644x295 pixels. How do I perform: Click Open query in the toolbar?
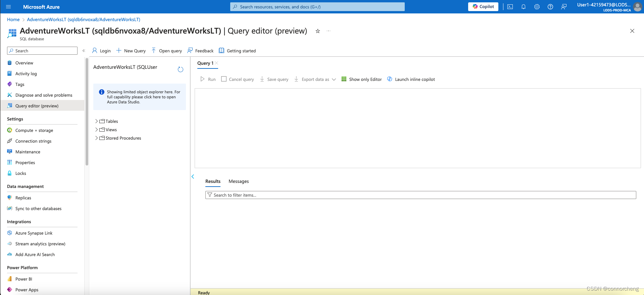tap(166, 51)
